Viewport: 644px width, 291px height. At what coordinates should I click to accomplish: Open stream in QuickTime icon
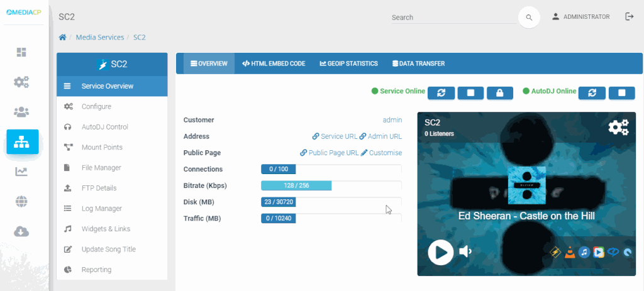click(628, 253)
